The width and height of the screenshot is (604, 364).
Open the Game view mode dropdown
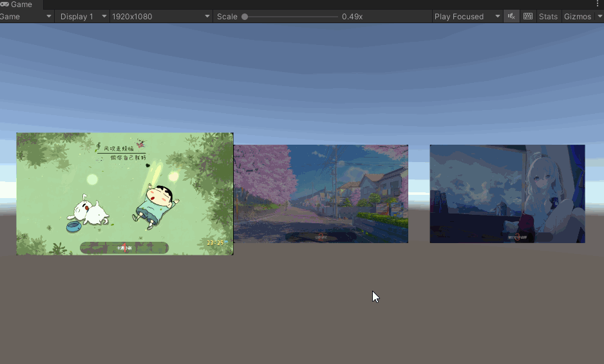26,17
